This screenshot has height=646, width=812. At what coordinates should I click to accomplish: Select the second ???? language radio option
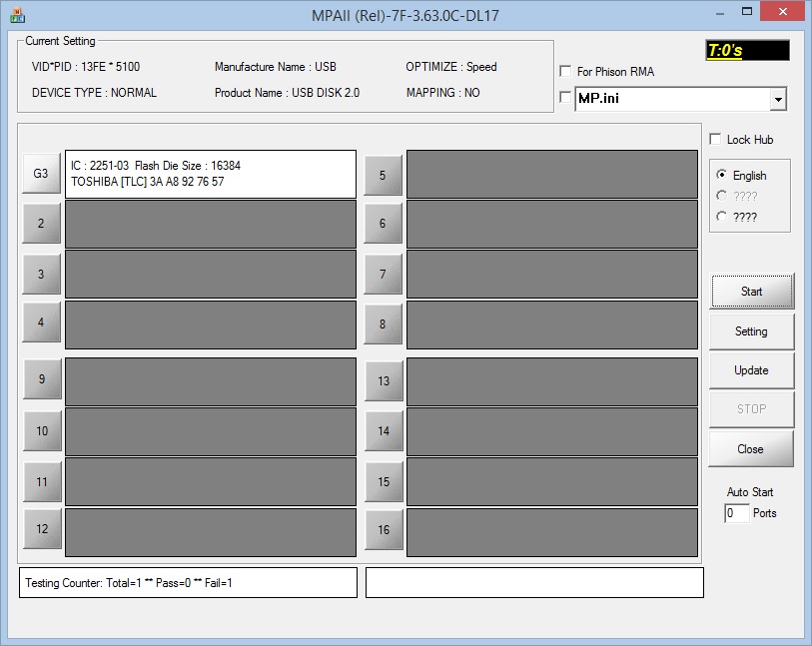(x=721, y=216)
